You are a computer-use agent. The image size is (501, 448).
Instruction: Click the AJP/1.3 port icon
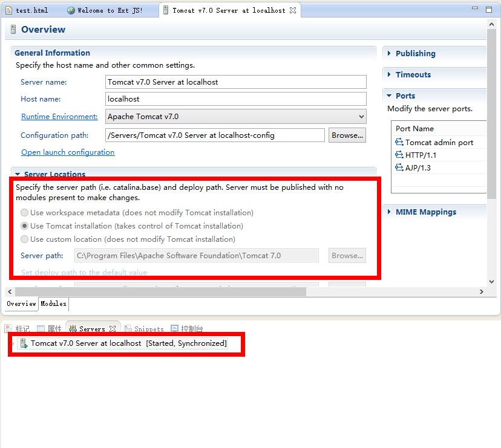coord(399,167)
